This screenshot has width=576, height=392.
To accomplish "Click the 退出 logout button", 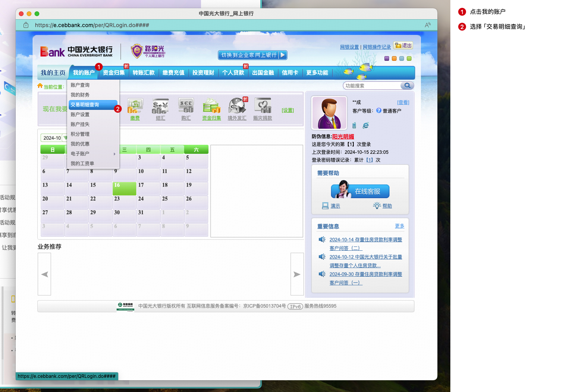I will [x=403, y=46].
